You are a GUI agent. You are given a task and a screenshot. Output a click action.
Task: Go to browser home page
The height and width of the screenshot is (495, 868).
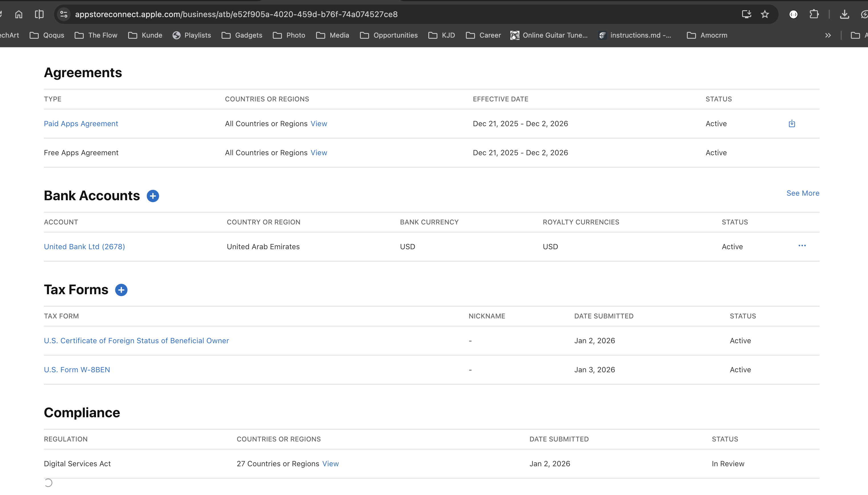19,14
